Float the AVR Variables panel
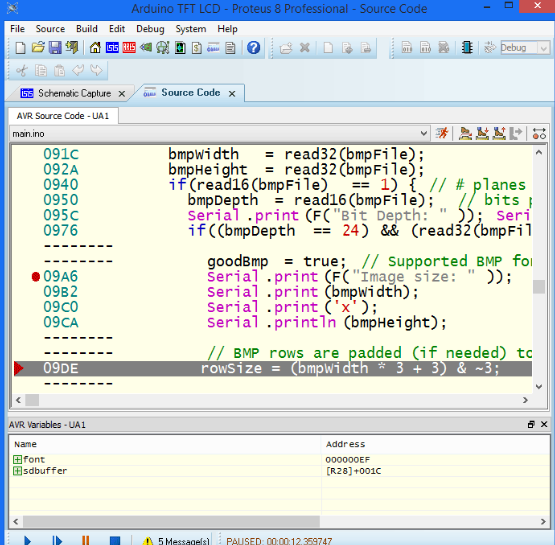 coord(531,424)
